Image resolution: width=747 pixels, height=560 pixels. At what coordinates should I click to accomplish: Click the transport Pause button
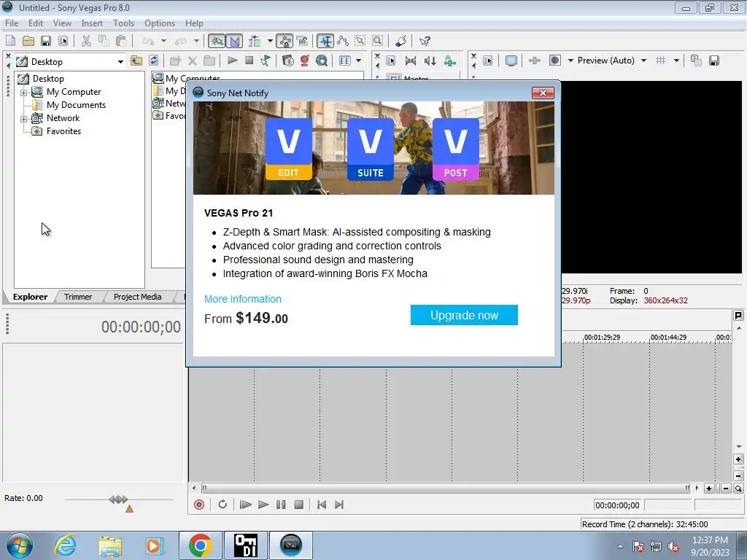click(x=281, y=505)
